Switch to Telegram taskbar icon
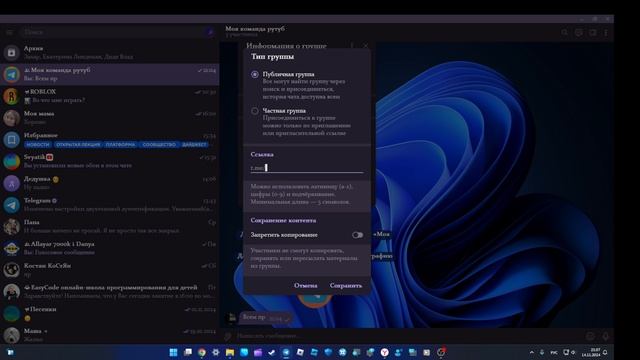The width and height of the screenshot is (640, 360). (286, 352)
